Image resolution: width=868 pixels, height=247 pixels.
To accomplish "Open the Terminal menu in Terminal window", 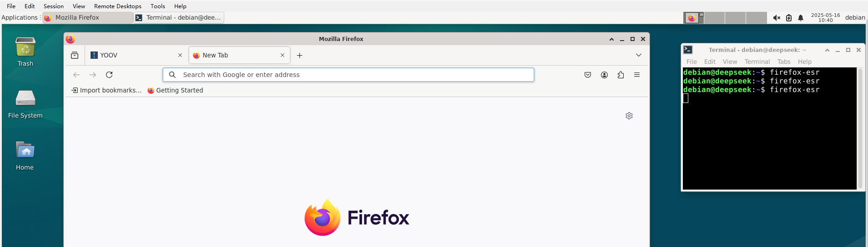I will 757,62.
